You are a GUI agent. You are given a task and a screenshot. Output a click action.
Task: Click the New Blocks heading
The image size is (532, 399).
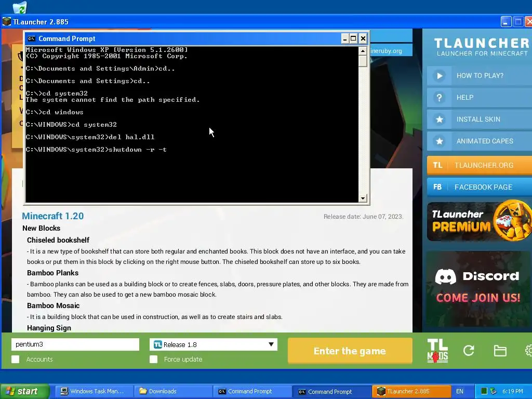point(42,229)
